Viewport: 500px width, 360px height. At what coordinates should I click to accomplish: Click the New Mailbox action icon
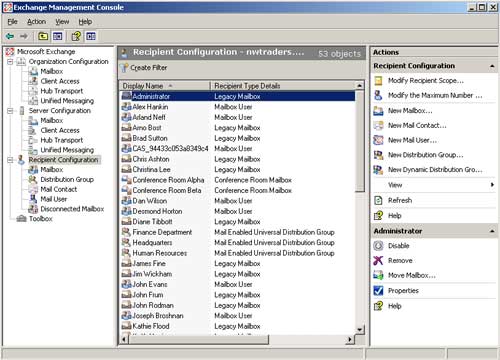(x=378, y=111)
